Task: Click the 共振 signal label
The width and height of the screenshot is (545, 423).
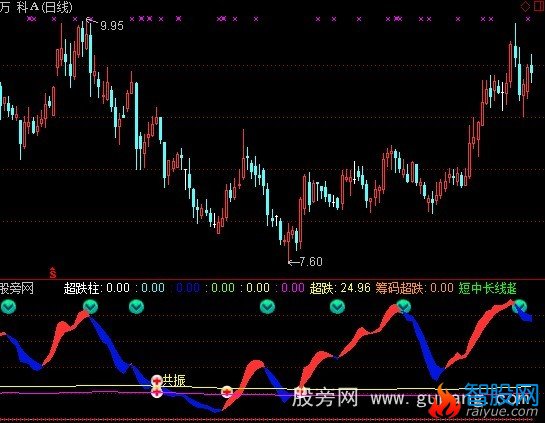Action: (x=174, y=381)
